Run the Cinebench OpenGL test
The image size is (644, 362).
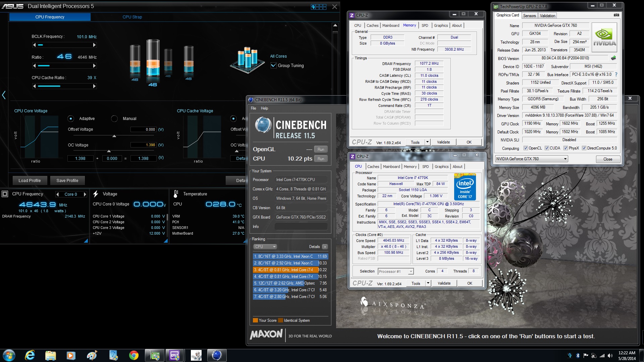321,149
